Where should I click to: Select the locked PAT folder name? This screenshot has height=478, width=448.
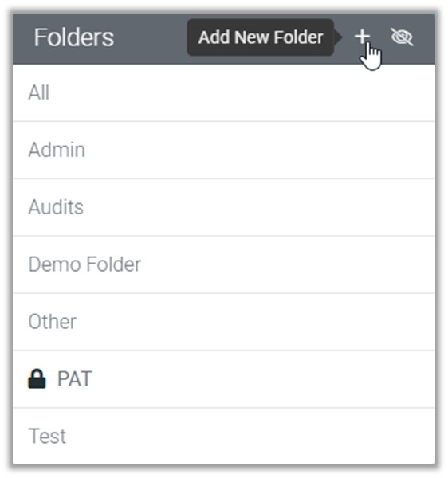coord(75,378)
